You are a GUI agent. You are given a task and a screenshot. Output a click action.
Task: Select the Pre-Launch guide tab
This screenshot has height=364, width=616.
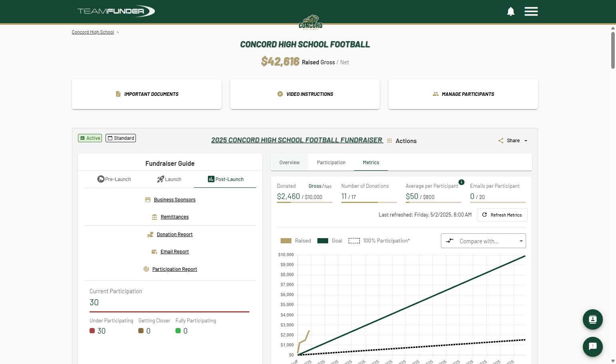pos(114,179)
